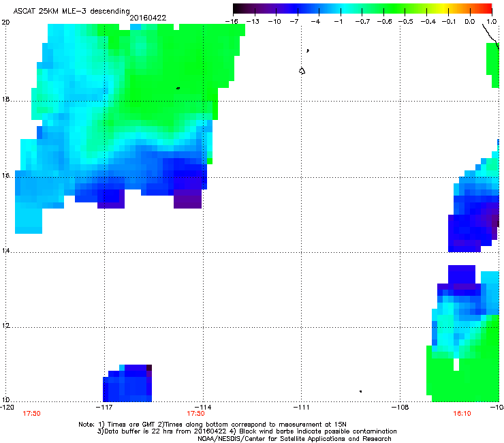Image resolution: width=504 pixels, height=443 pixels.
Task: Click the latitude label "18"
Action: (5, 99)
